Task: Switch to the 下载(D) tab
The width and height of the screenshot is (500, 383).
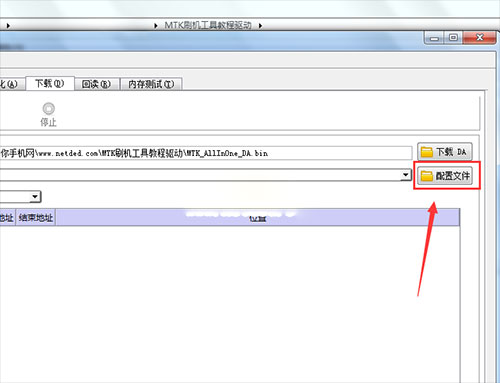Action: pos(50,83)
